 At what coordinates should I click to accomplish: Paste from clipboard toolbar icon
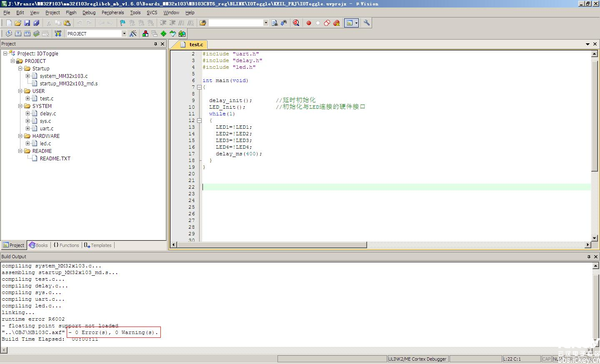[x=67, y=23]
